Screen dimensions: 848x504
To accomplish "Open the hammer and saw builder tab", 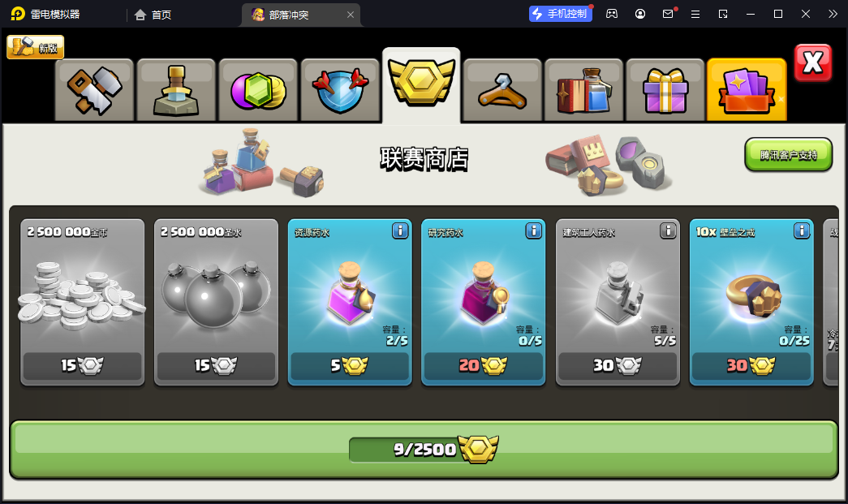I will [95, 90].
